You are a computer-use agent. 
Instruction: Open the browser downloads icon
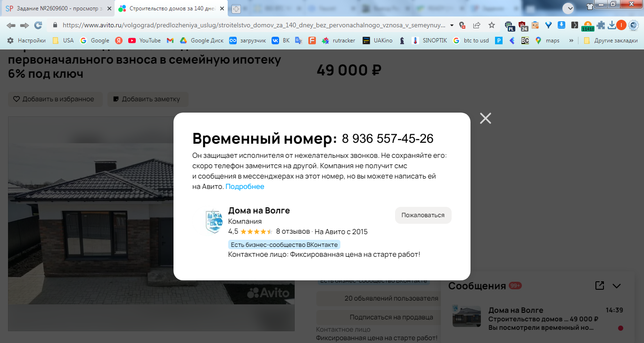pyautogui.click(x=611, y=25)
